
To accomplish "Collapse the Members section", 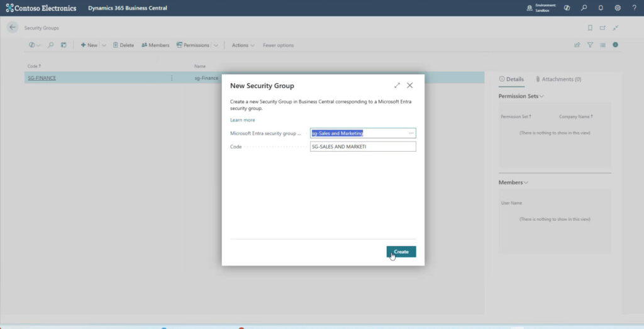I will [513, 182].
